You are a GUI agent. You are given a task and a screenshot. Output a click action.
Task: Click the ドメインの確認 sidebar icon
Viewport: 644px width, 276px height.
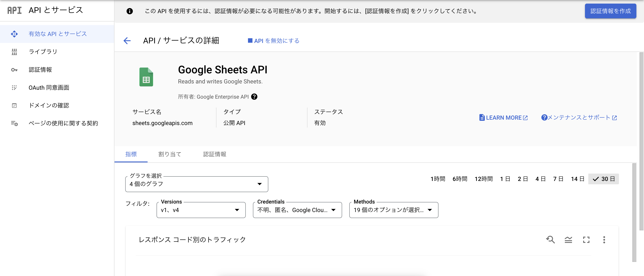[x=15, y=105]
